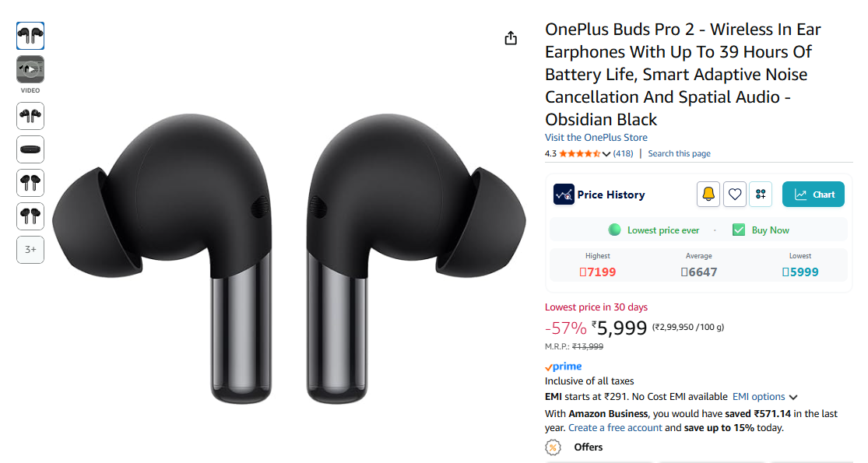Click Create a free account link
Viewport: 868px width, 463px height.
click(615, 428)
